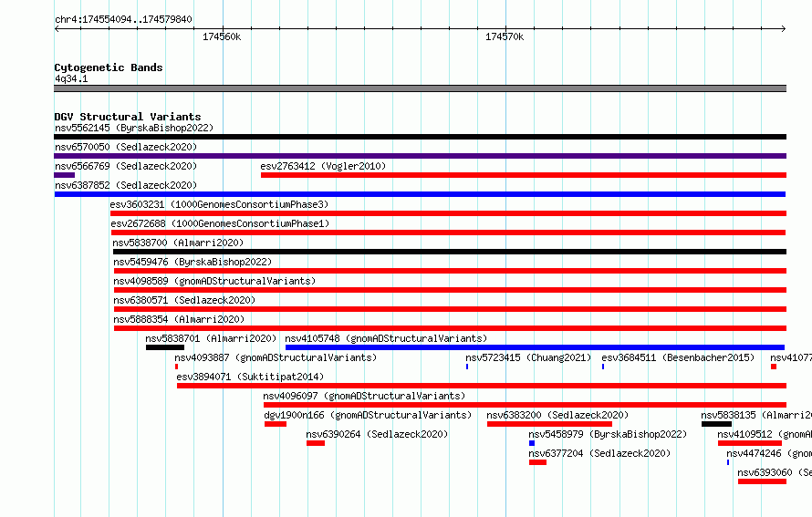Open nsv6566769 (Sedlazeck2020) label
Viewport: 812px width, 517px height.
(x=126, y=166)
